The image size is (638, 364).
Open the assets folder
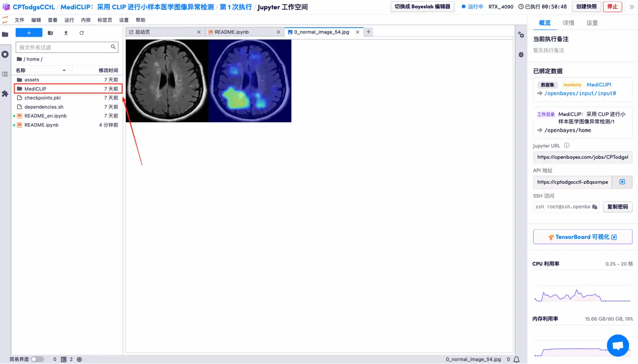(x=67, y=80)
